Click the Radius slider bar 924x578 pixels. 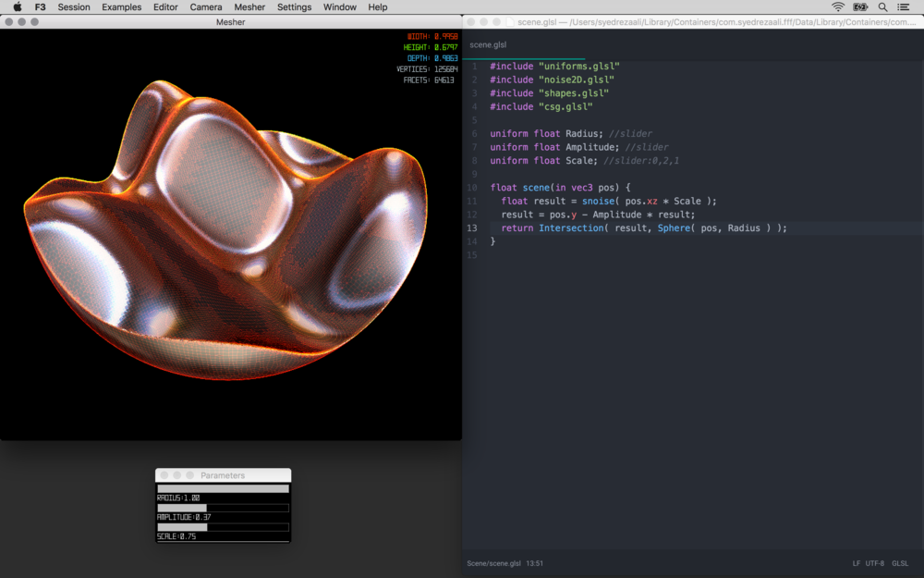[x=223, y=489]
